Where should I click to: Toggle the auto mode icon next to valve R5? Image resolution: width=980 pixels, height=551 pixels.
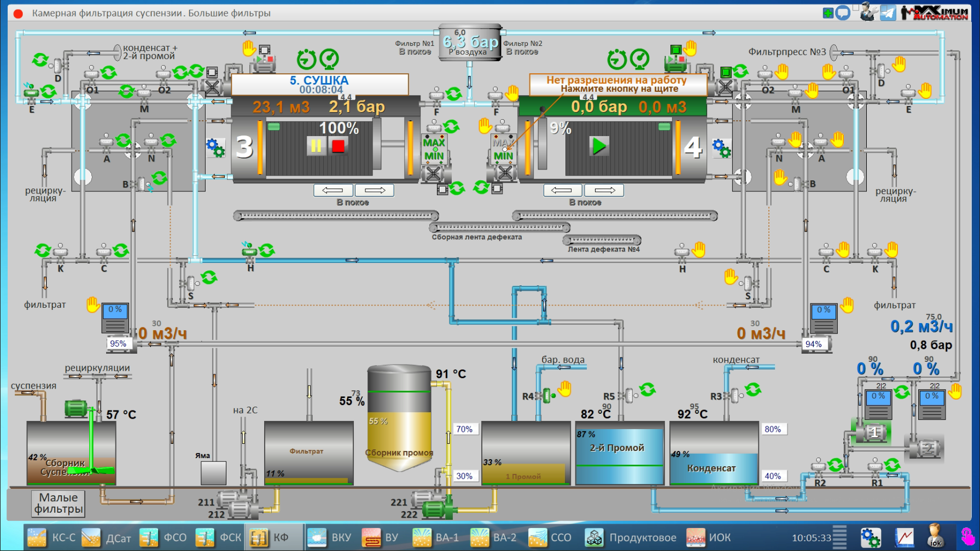click(x=647, y=389)
